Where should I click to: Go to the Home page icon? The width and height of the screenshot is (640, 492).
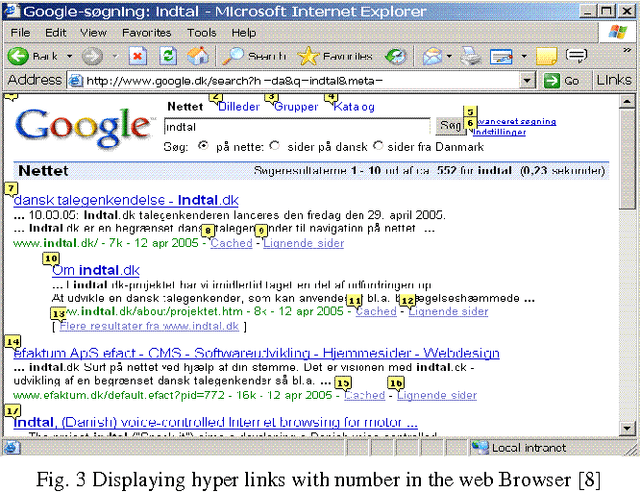tap(199, 56)
